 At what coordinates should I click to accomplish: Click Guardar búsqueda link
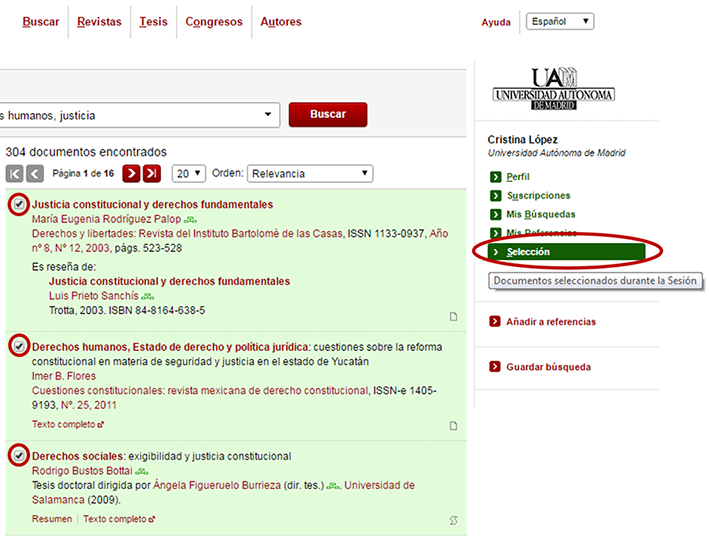[548, 367]
